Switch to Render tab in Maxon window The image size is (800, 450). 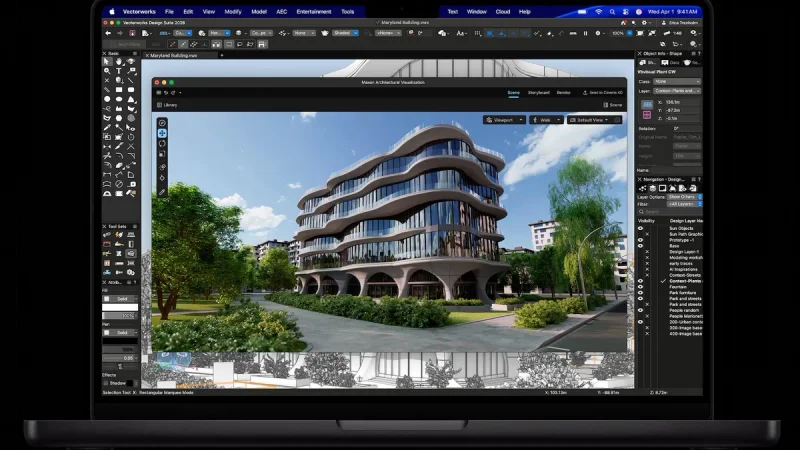[x=563, y=93]
